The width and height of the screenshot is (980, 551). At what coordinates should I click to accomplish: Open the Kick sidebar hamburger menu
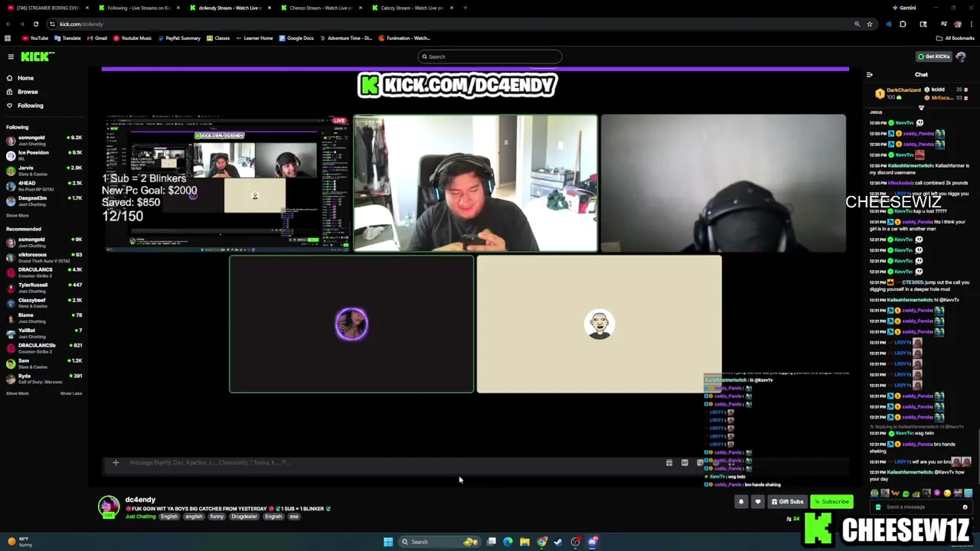tap(11, 57)
